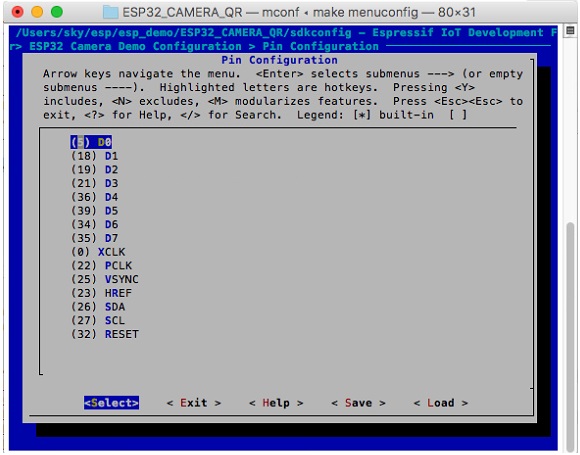Choose the D2 pin entry (19)

coord(94,169)
